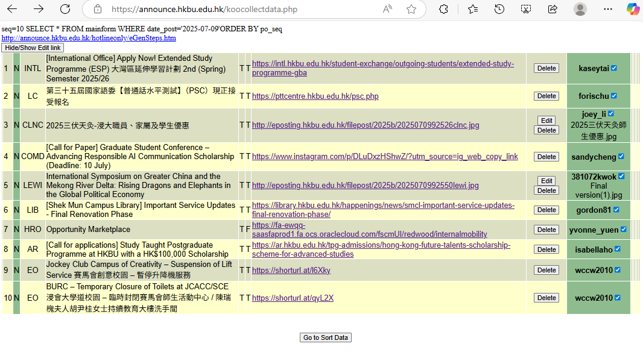The image size is (643, 364).
Task: Toggle checkbox next to joey_li
Action: pos(611,113)
